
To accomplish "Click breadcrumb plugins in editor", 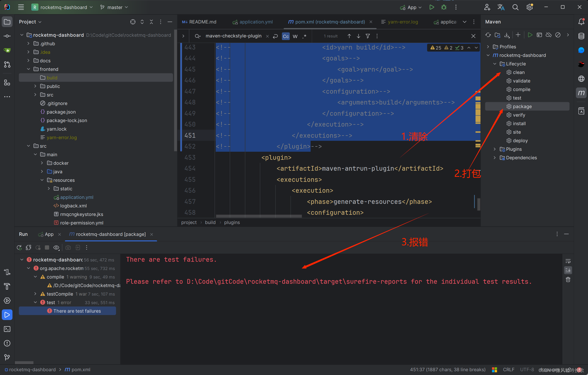I will (x=232, y=223).
